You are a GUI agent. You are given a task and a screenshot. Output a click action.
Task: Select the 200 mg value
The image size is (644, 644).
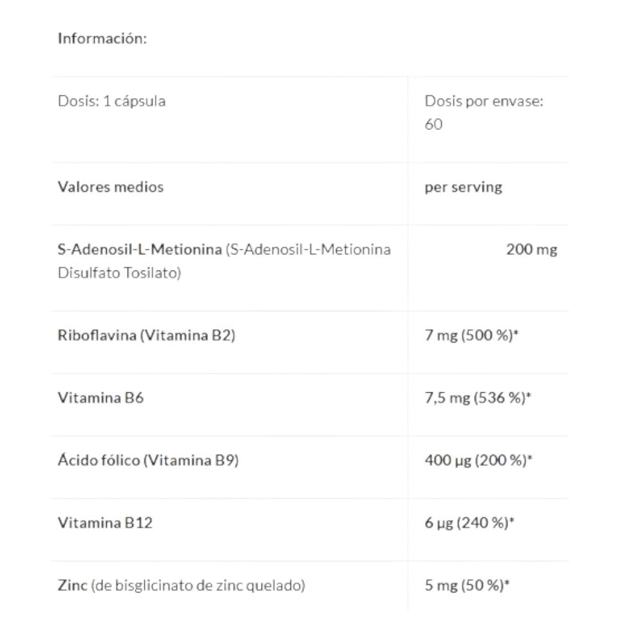pyautogui.click(x=531, y=250)
